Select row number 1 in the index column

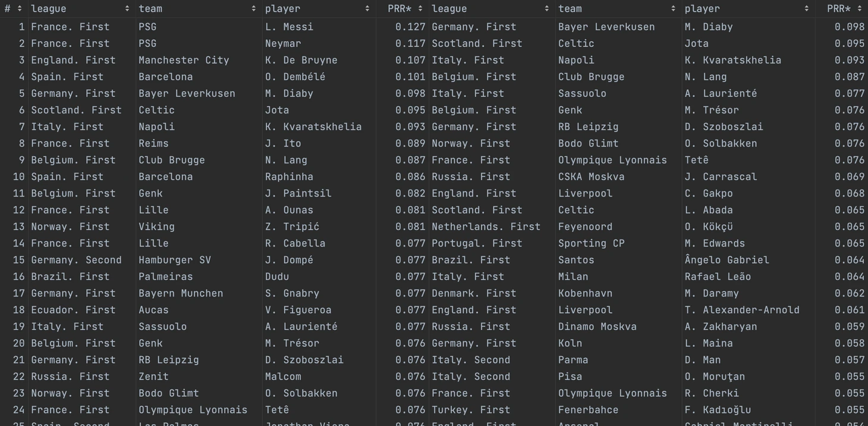pyautogui.click(x=21, y=27)
